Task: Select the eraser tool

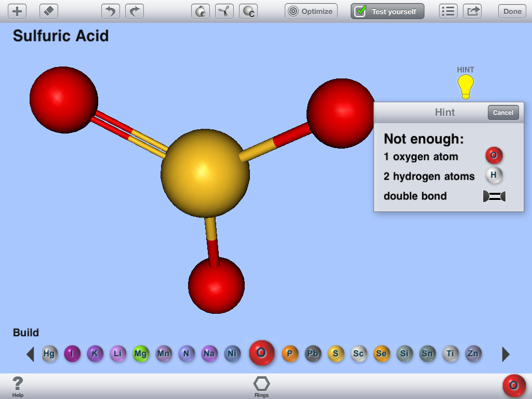Action: (x=48, y=11)
